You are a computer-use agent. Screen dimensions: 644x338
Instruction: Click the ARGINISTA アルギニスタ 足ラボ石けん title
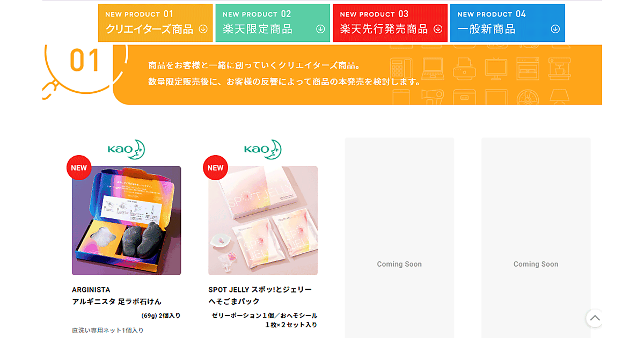(x=117, y=296)
